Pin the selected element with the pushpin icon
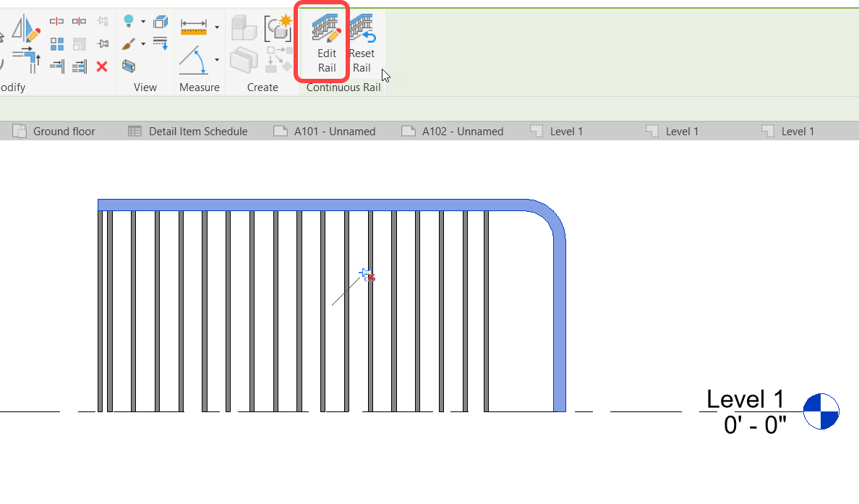859x504 pixels. [x=102, y=43]
